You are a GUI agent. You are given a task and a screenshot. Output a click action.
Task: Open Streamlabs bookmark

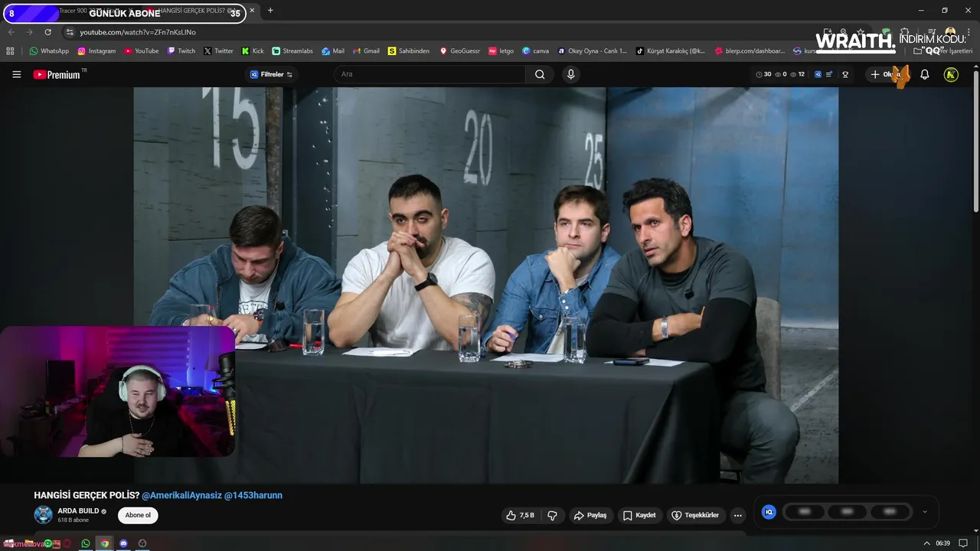[x=292, y=51]
